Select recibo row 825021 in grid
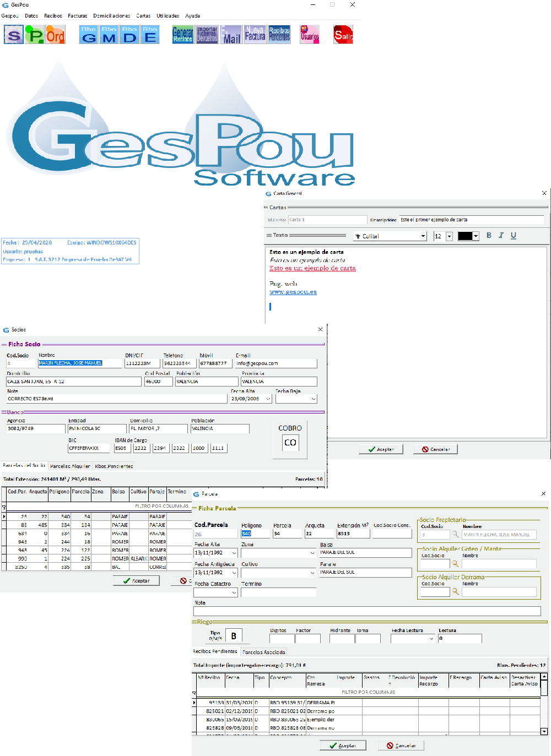551x756 pixels. (x=366, y=711)
